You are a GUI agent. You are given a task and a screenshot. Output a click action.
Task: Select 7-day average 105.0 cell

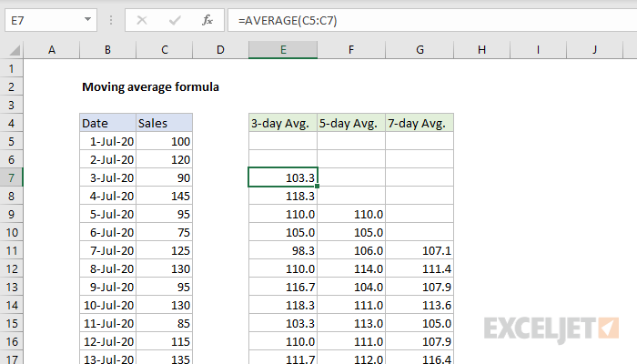pyautogui.click(x=420, y=323)
